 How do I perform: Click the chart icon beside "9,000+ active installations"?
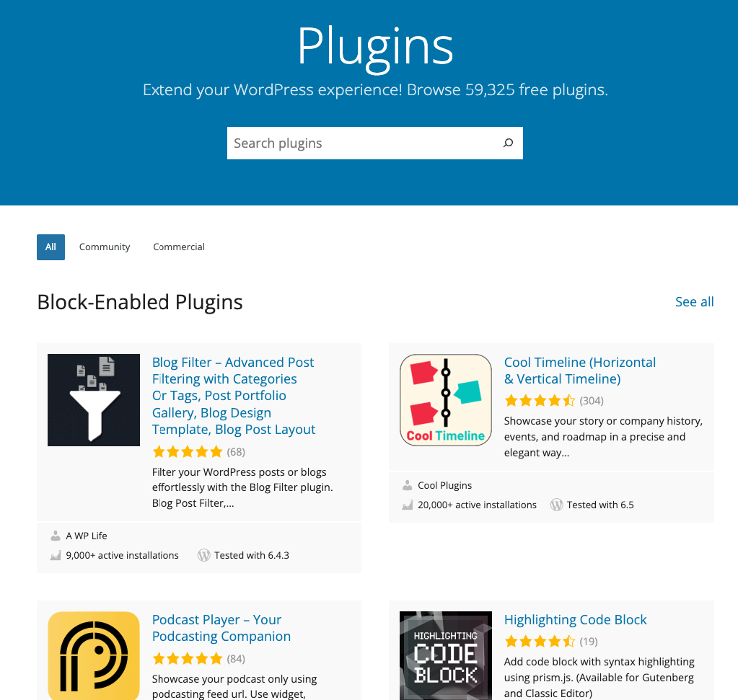click(56, 555)
